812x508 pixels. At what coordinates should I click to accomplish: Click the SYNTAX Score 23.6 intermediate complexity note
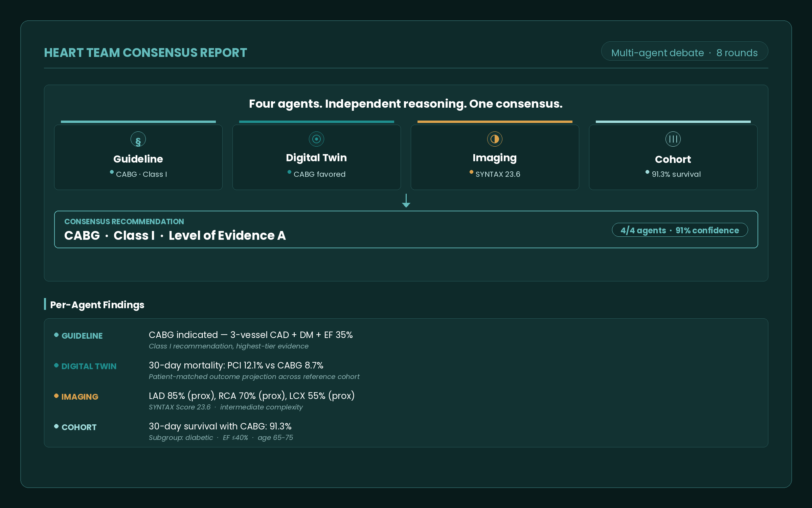coord(226,407)
